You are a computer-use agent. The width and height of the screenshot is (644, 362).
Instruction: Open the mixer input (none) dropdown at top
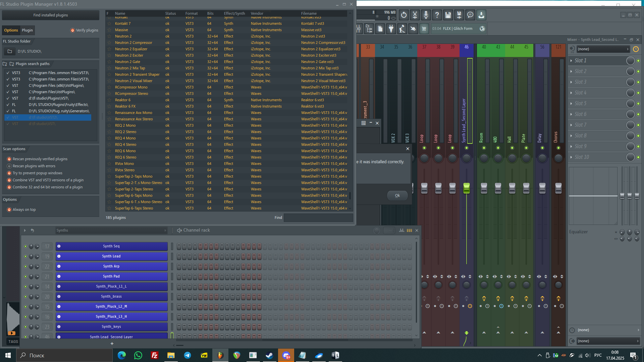point(603,49)
